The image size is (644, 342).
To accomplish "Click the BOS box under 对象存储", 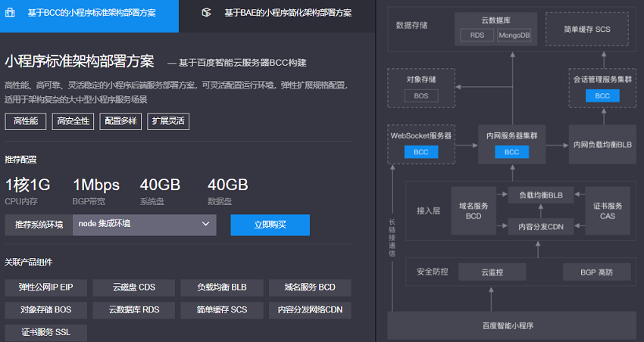I will (421, 96).
